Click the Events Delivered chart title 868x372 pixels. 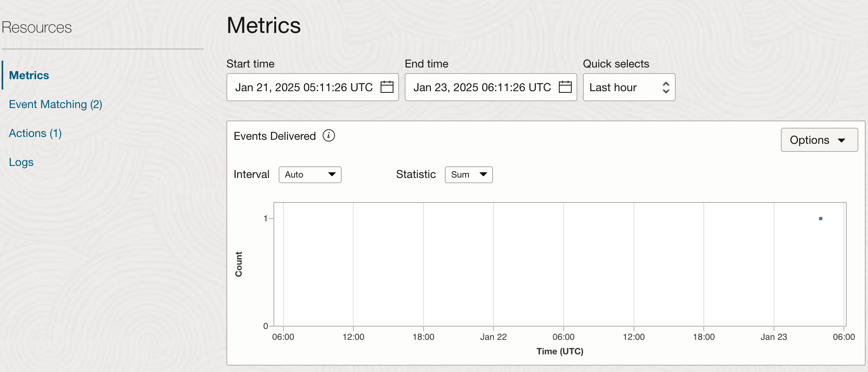(275, 136)
